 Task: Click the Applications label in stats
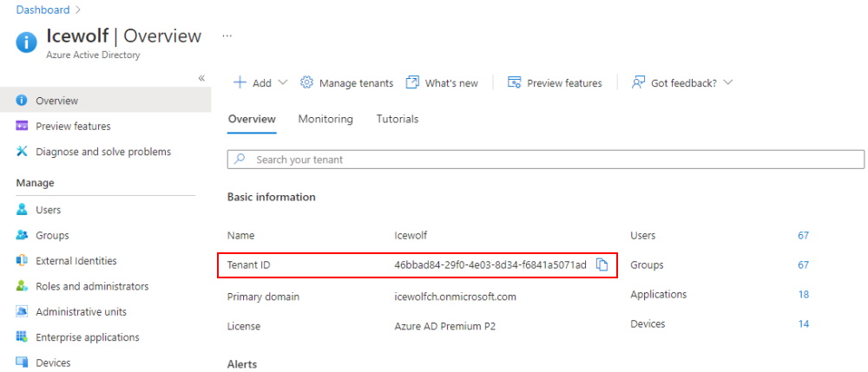coord(658,294)
